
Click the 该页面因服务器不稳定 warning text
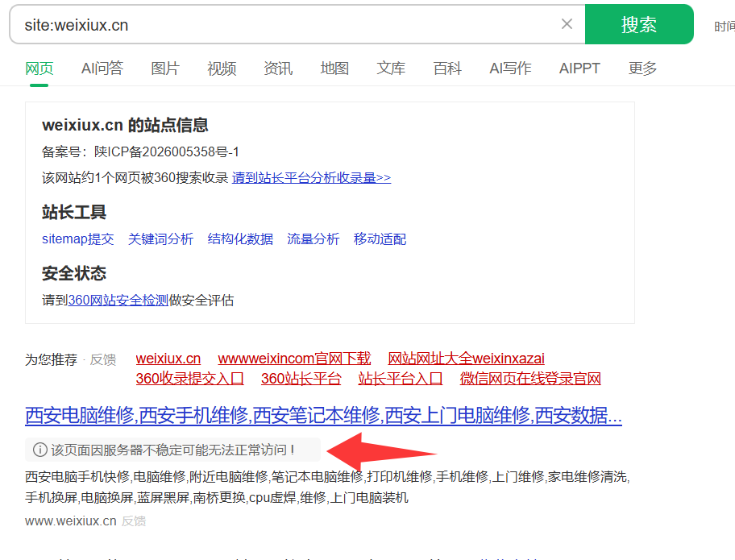173,450
